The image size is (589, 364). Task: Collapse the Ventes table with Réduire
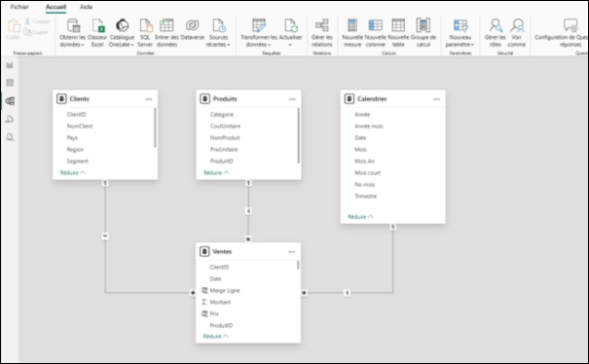click(215, 336)
